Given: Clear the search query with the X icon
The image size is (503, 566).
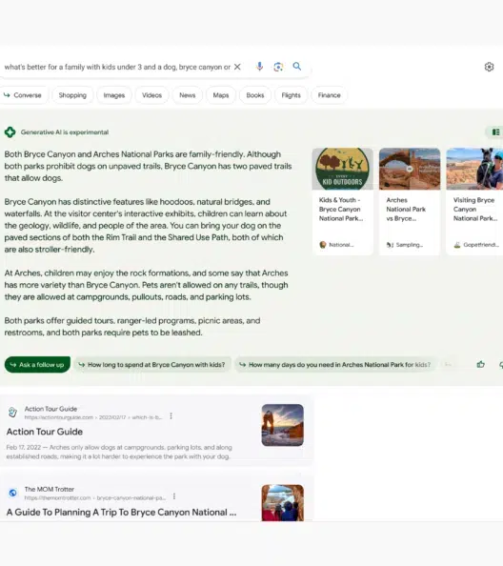Looking at the screenshot, I should [x=237, y=67].
